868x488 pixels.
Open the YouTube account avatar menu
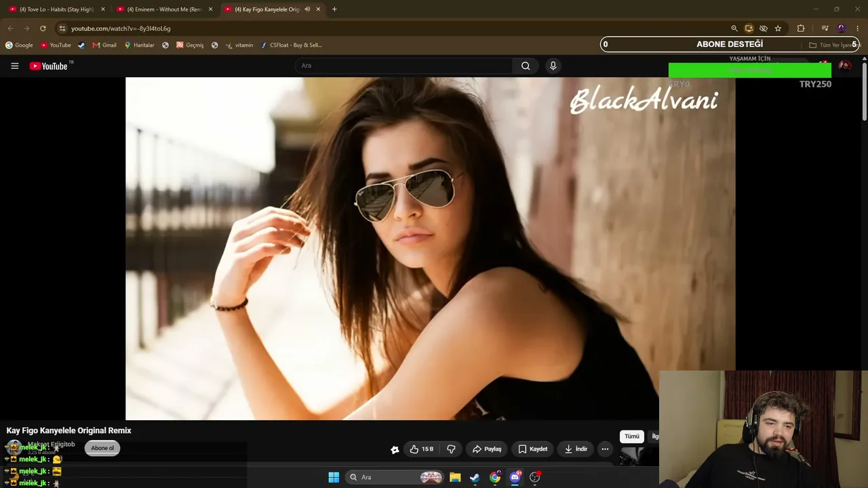pyautogui.click(x=844, y=66)
